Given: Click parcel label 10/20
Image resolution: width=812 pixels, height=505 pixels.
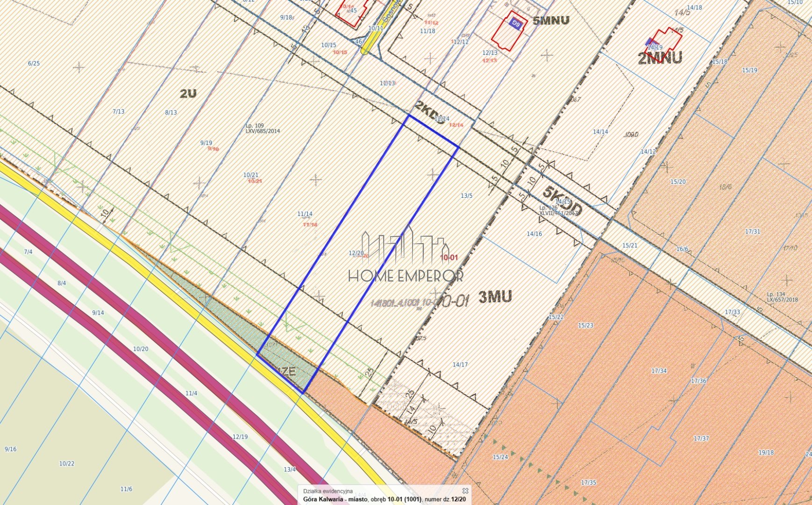Looking at the screenshot, I should [x=141, y=349].
